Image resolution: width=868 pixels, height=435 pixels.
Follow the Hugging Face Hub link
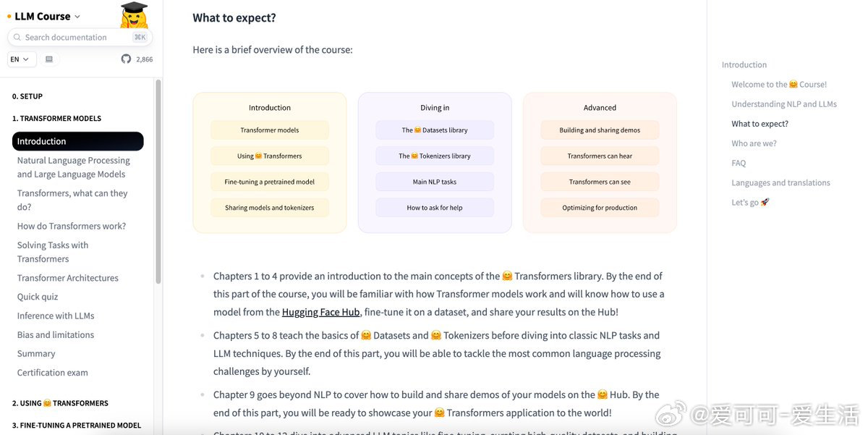click(x=320, y=312)
